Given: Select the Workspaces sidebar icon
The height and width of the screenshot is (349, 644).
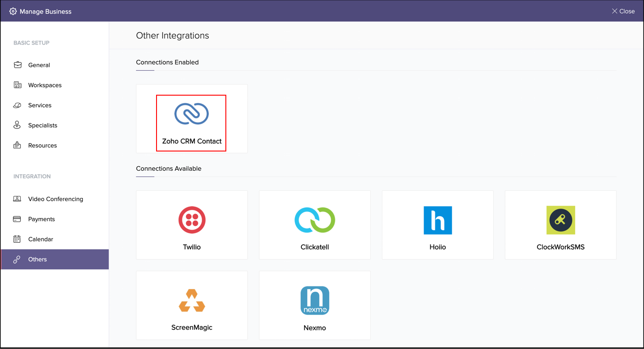Looking at the screenshot, I should click(x=17, y=85).
